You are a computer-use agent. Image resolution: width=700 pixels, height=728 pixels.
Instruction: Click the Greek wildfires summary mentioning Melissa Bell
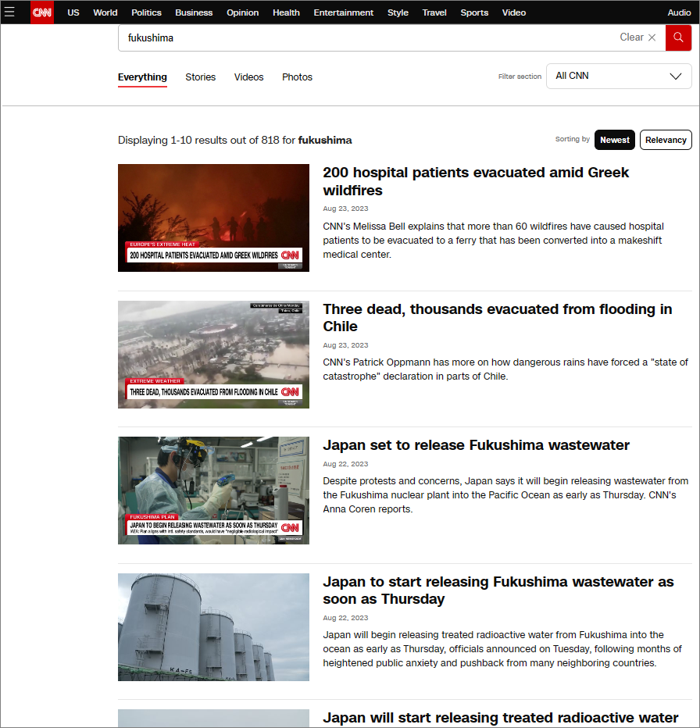[493, 240]
